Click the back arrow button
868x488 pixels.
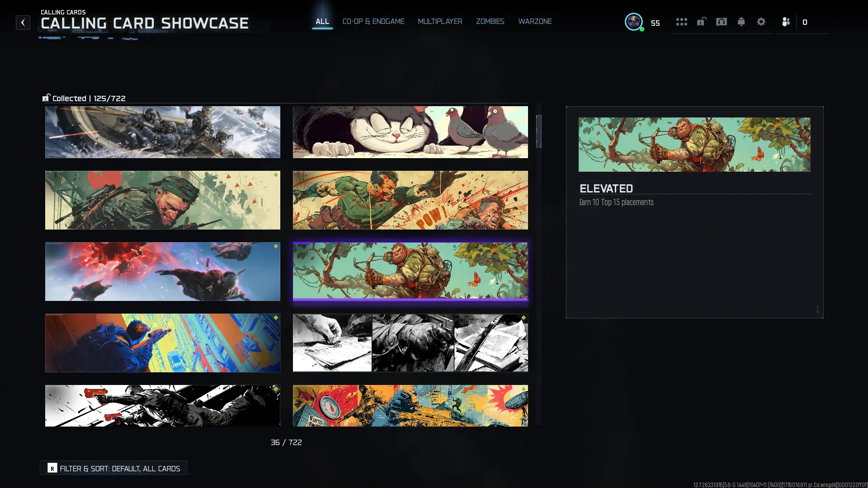click(x=23, y=23)
